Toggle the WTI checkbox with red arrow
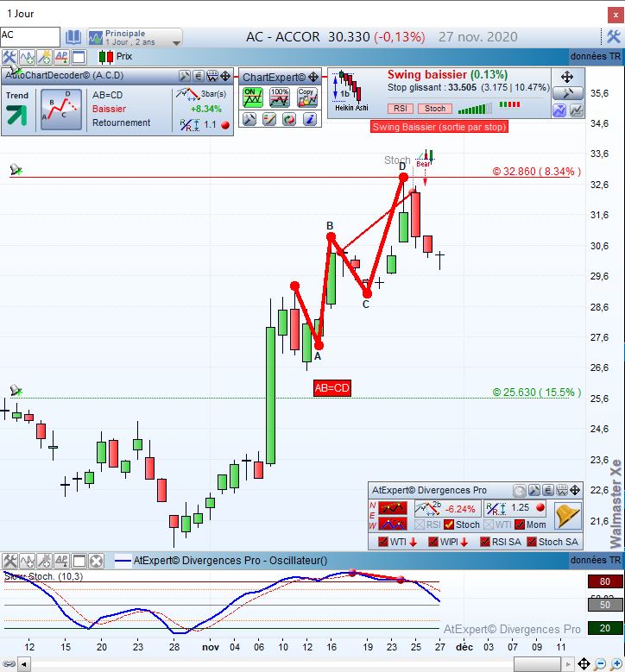Screen dimensions: 625x672 (383, 542)
